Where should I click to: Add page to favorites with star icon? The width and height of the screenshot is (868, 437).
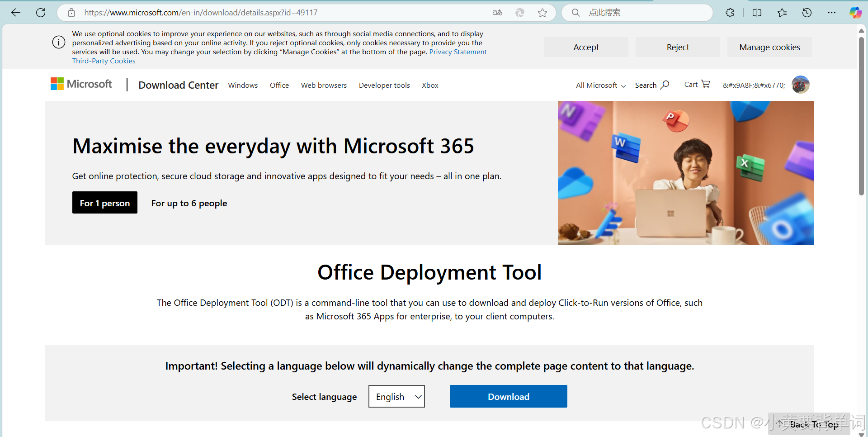(542, 13)
